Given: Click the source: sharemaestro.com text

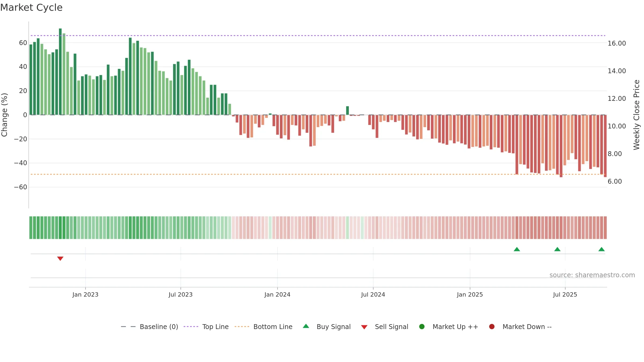Looking at the screenshot, I should coord(592,275).
